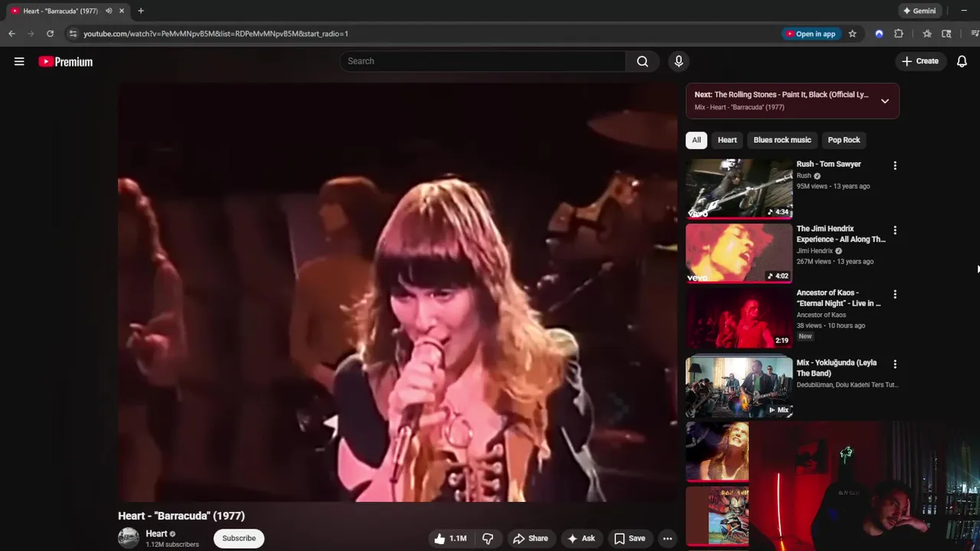
Task: Open more actions ellipsis under video
Action: [668, 539]
